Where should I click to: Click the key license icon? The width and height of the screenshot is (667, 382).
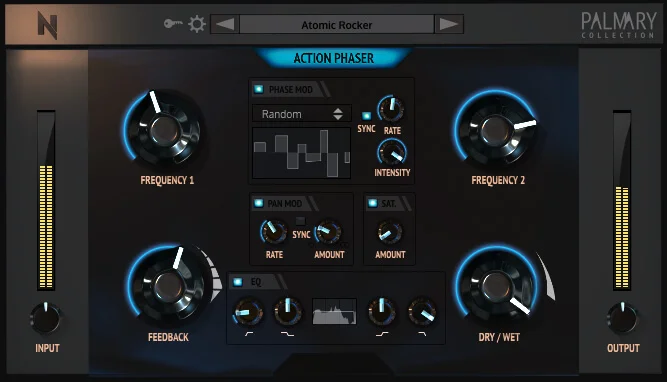tap(173, 24)
